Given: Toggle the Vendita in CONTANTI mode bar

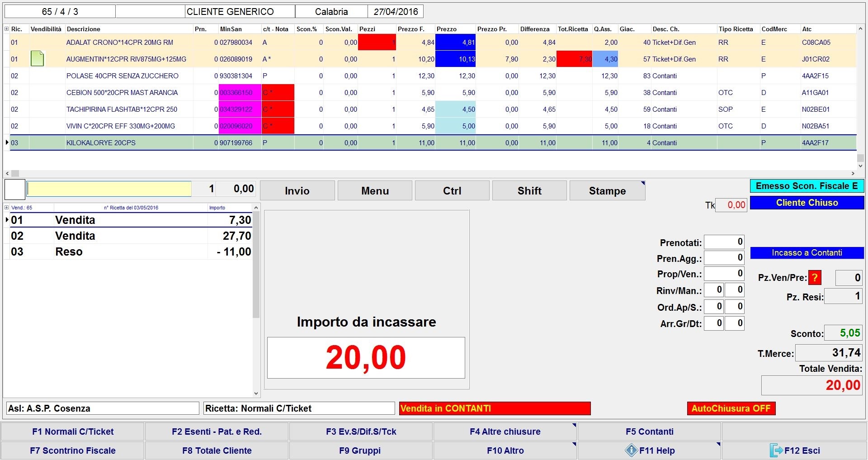Looking at the screenshot, I should click(x=495, y=408).
